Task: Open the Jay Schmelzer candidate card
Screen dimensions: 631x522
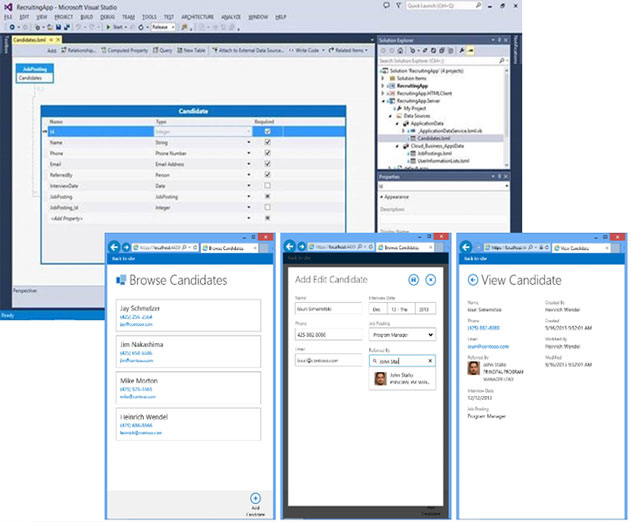Action: pos(188,315)
